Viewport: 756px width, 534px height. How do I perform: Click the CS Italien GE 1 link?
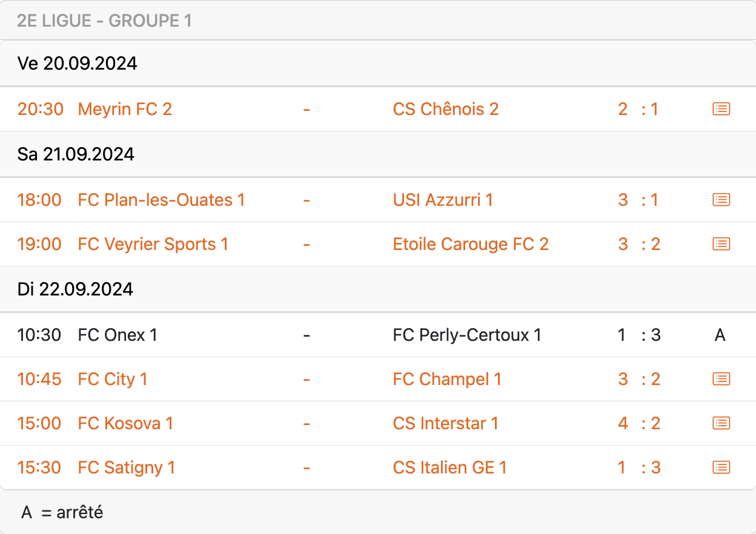[x=449, y=467]
